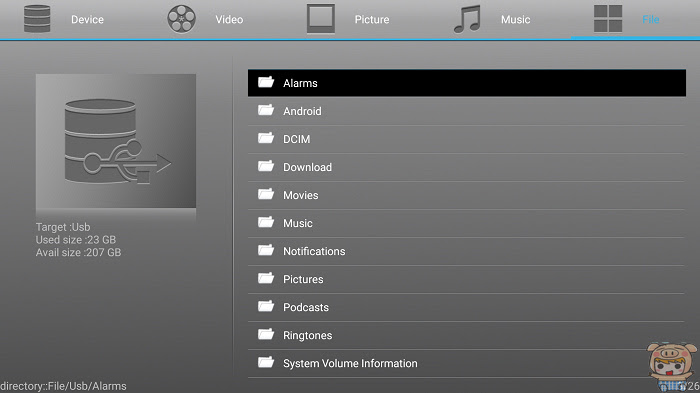Click the Video film reel icon
The height and width of the screenshot is (393, 700).
point(181,19)
